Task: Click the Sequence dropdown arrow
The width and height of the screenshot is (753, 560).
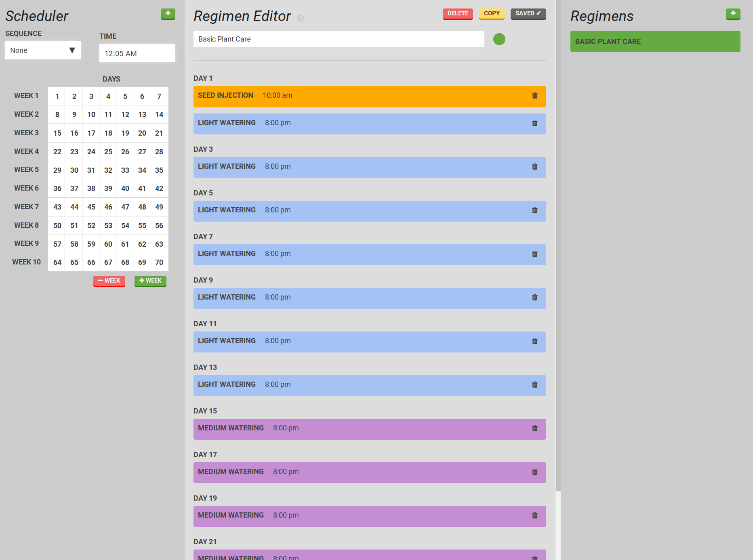Action: [x=72, y=50]
